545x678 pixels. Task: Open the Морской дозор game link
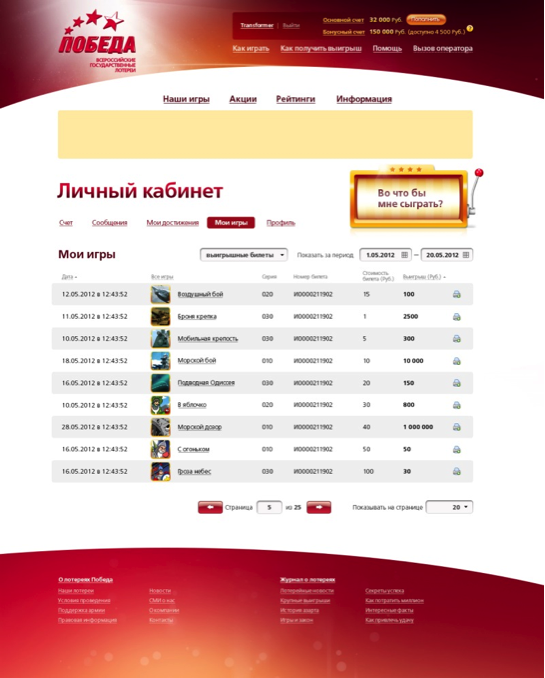pos(199,427)
